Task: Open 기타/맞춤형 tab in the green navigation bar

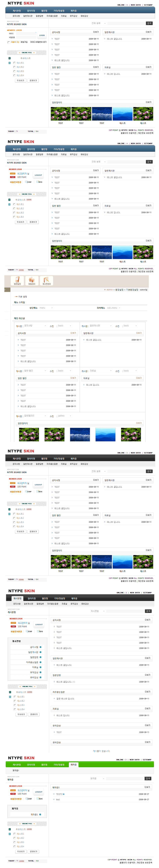Action: tap(59, 764)
